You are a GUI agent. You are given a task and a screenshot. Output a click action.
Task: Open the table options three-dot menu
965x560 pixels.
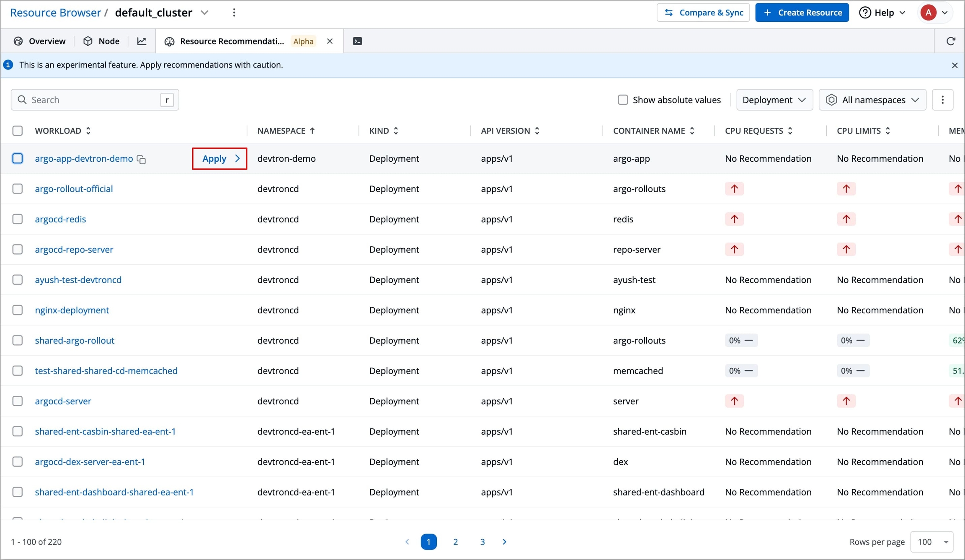(942, 100)
